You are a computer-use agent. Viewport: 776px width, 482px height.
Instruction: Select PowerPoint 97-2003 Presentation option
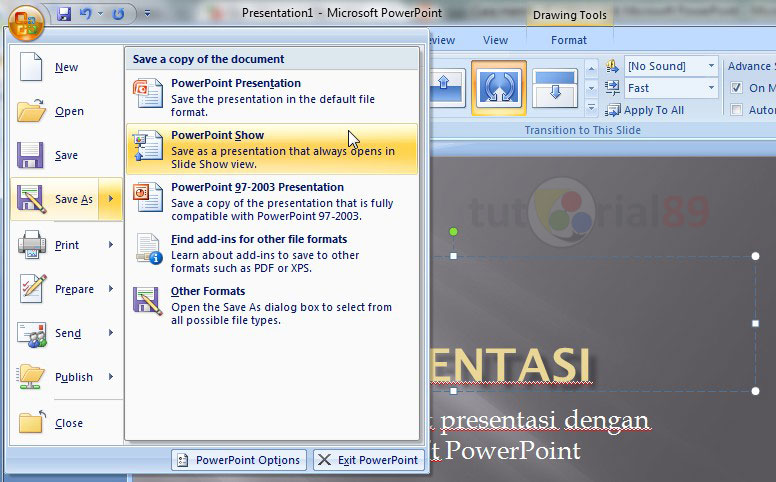[272, 200]
